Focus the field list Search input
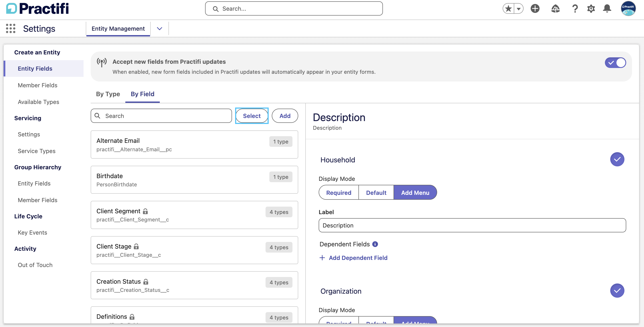 (x=161, y=116)
